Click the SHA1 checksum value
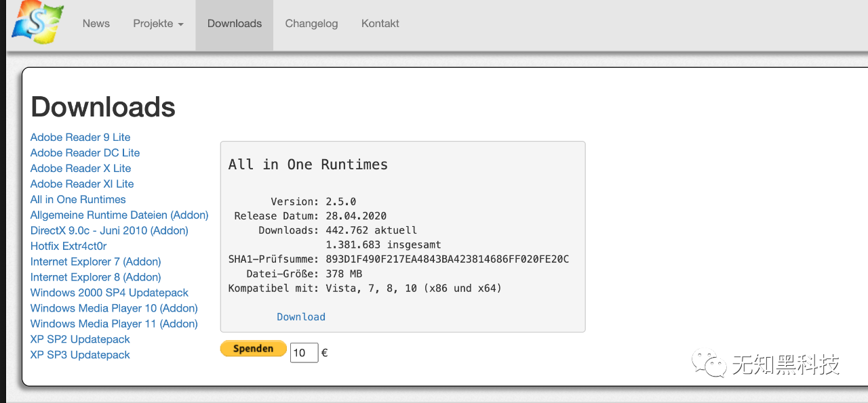 [448, 259]
